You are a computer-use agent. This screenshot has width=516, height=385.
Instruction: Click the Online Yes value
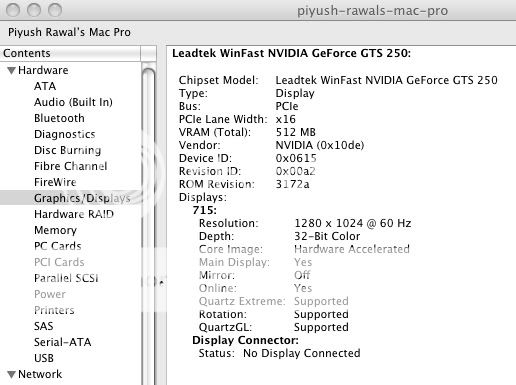pos(303,288)
